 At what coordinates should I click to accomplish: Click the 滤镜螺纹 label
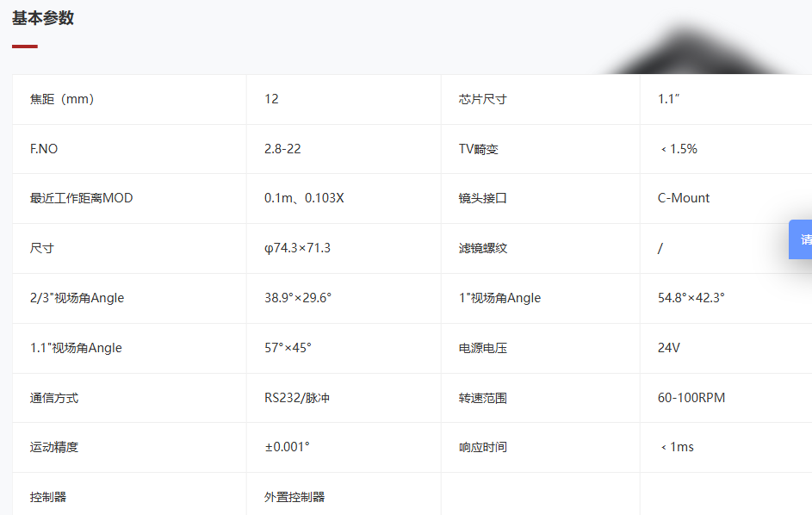pyautogui.click(x=483, y=248)
